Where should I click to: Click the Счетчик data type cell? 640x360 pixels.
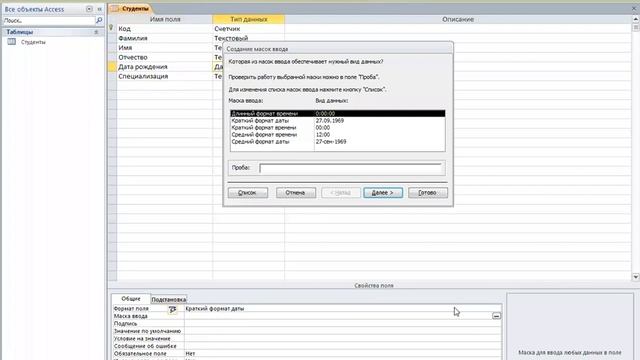click(x=249, y=29)
